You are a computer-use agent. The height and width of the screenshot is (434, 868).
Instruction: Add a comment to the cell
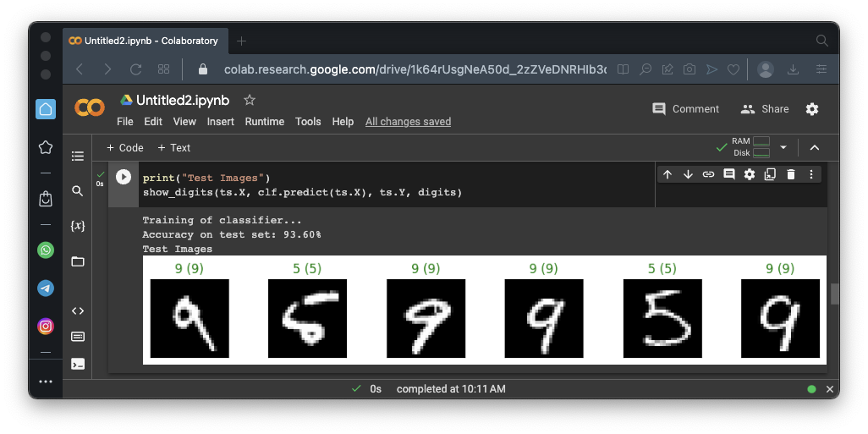click(729, 174)
